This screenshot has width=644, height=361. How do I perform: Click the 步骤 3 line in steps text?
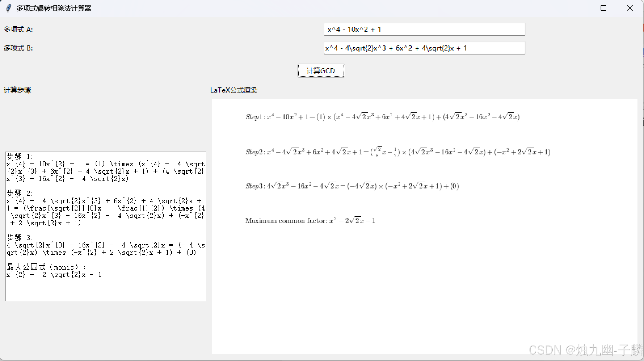(20, 238)
